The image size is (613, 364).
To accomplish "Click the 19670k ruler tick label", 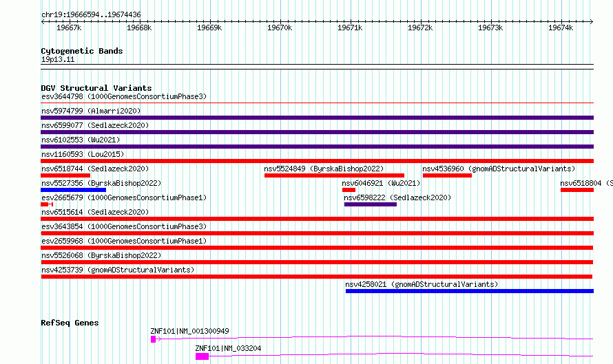I will pos(280,28).
